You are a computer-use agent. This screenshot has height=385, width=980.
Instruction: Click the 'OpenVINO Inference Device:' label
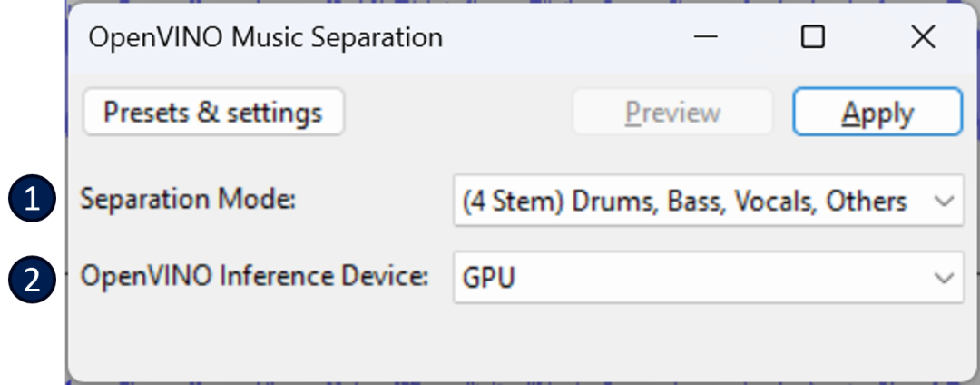point(254,277)
